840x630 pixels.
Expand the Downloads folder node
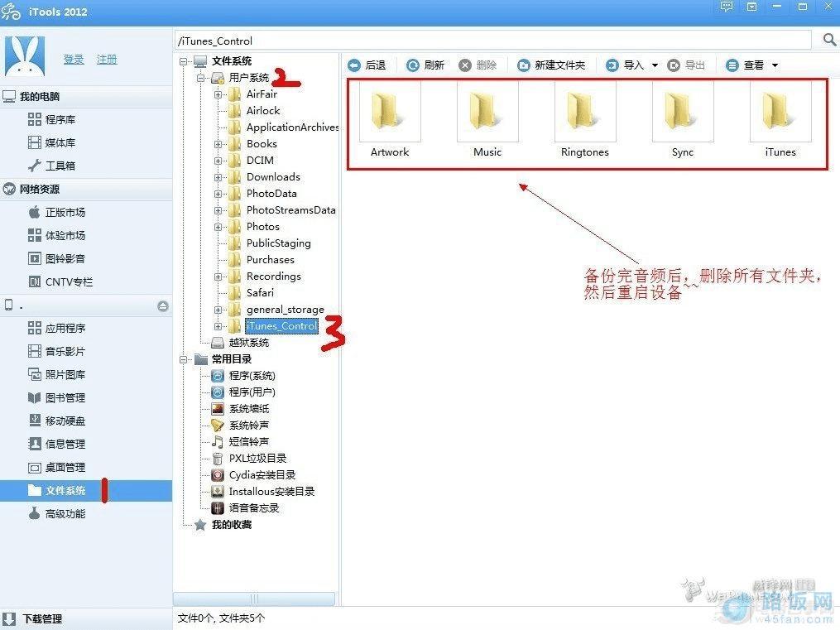pos(218,177)
